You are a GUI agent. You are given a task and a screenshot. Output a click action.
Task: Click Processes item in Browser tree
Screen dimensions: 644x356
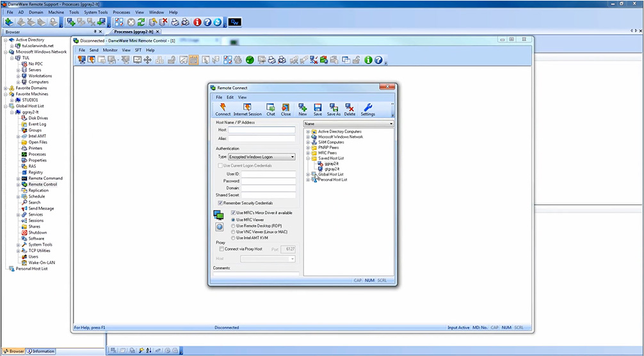[x=37, y=154]
